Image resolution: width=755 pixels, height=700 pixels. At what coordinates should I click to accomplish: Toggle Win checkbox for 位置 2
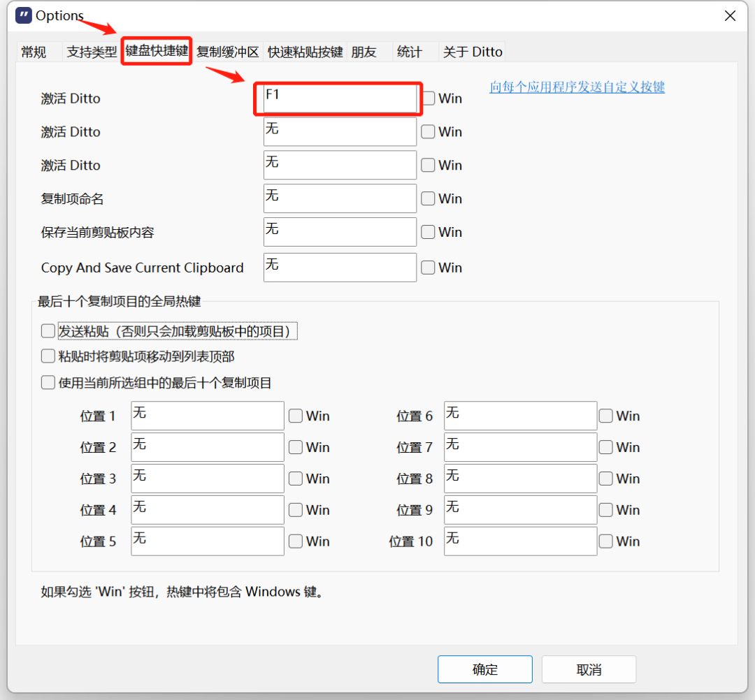[x=296, y=447]
